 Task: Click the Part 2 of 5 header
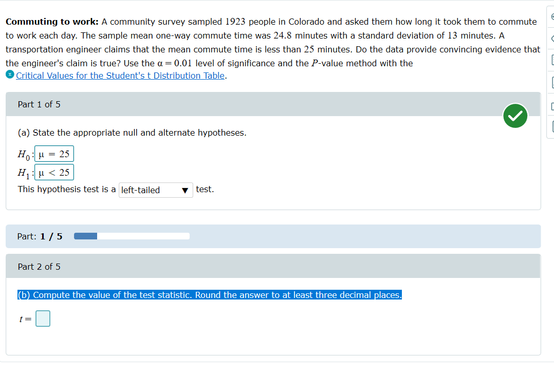click(x=39, y=266)
